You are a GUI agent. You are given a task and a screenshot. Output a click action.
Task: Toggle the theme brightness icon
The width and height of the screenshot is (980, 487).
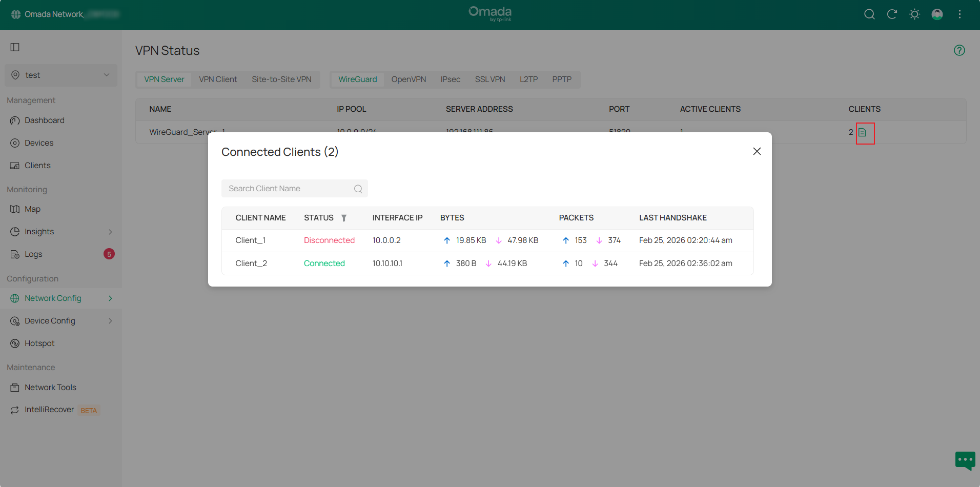914,14
